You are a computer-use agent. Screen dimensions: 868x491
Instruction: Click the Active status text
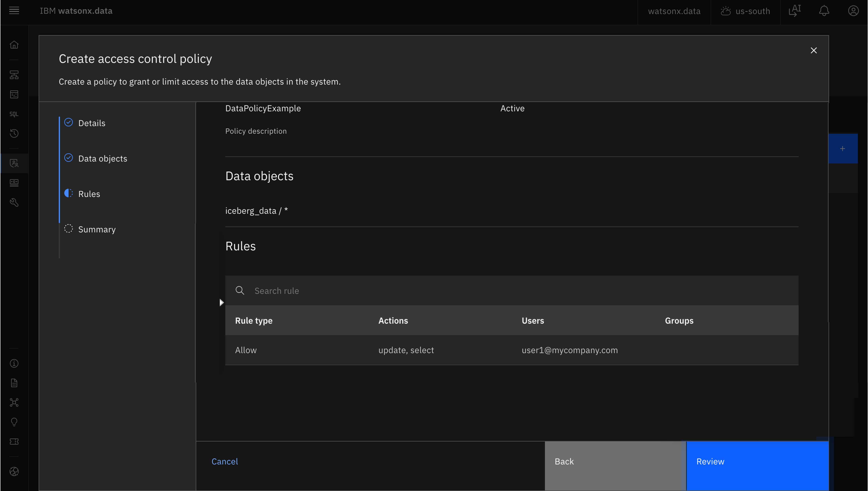tap(512, 108)
